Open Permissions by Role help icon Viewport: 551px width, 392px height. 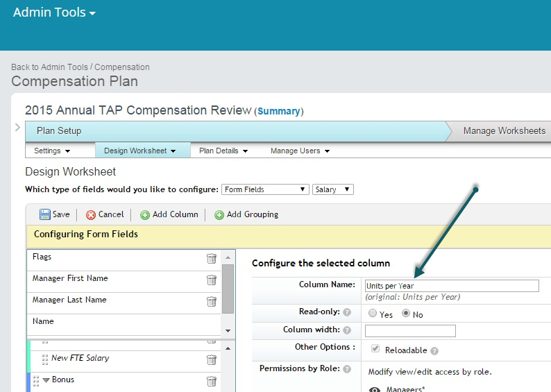coord(347,369)
